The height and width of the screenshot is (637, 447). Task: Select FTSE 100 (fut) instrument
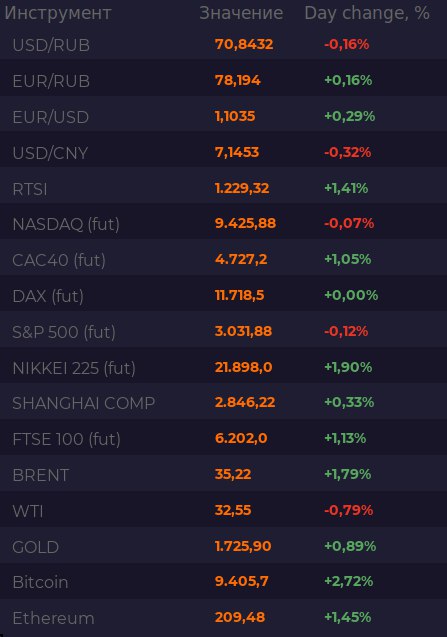[x=66, y=440]
